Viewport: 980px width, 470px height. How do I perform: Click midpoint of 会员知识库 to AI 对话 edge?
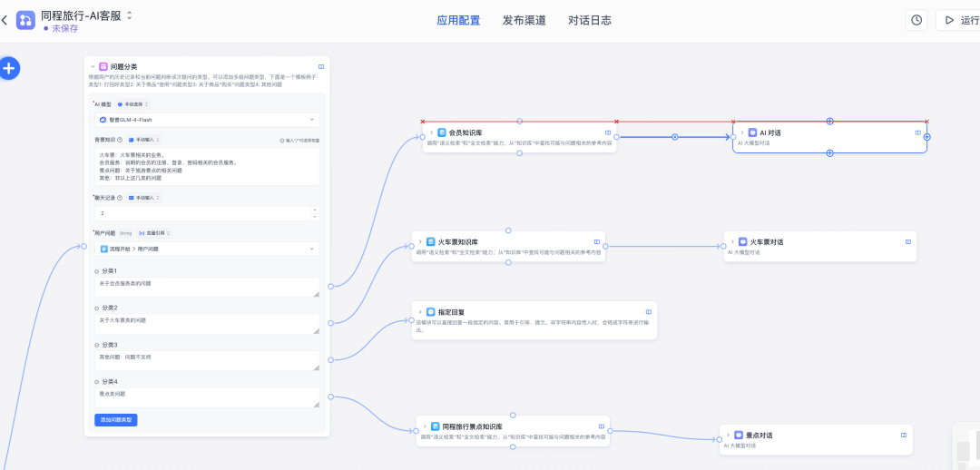[x=674, y=137]
